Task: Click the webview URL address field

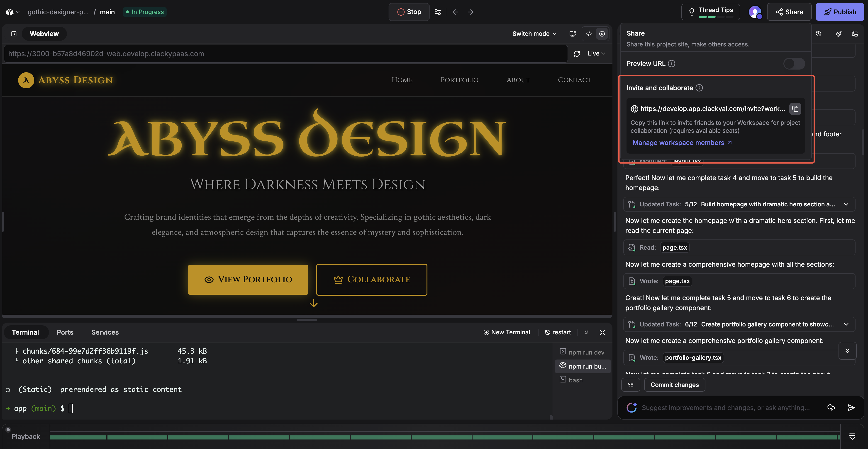Action: click(x=286, y=54)
